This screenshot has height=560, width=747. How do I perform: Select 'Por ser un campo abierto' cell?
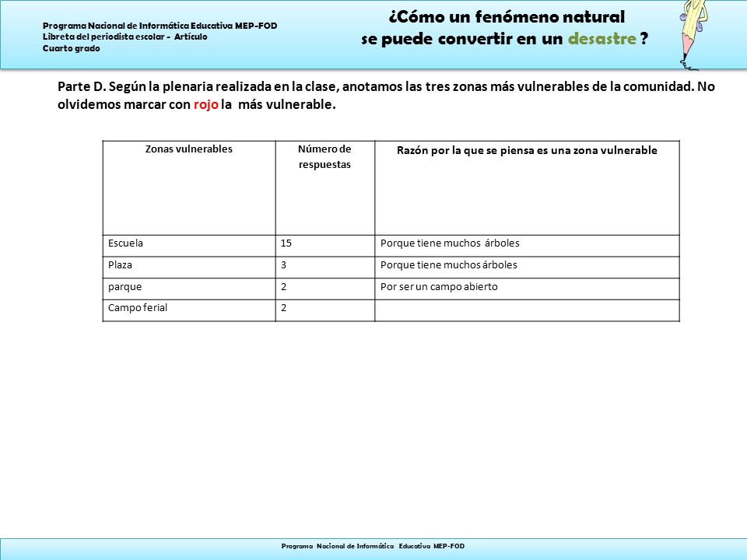[x=527, y=289]
